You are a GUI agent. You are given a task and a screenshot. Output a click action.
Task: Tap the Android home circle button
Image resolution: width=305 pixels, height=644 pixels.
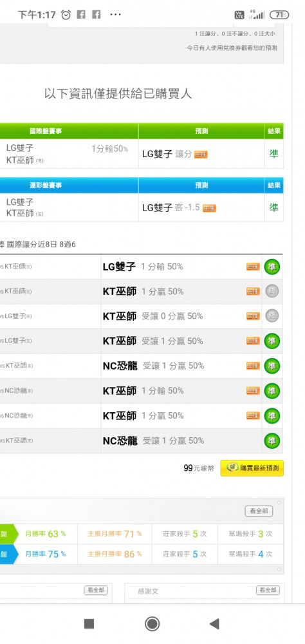click(x=152, y=624)
